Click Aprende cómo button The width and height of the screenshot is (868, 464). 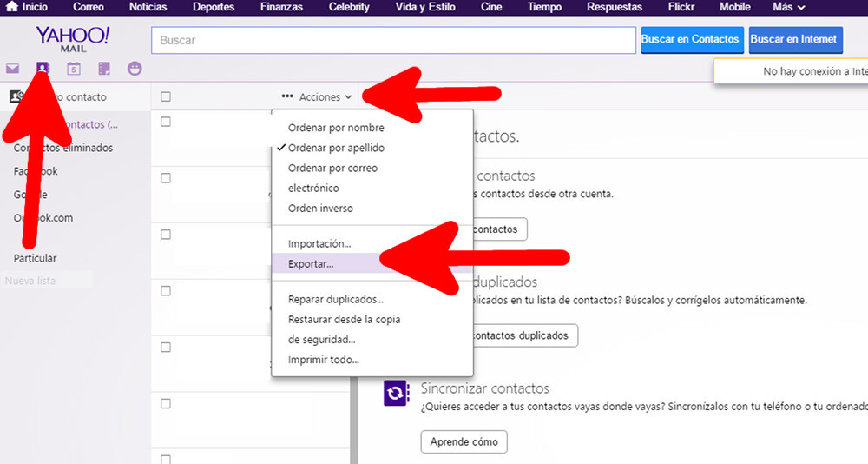click(x=464, y=441)
